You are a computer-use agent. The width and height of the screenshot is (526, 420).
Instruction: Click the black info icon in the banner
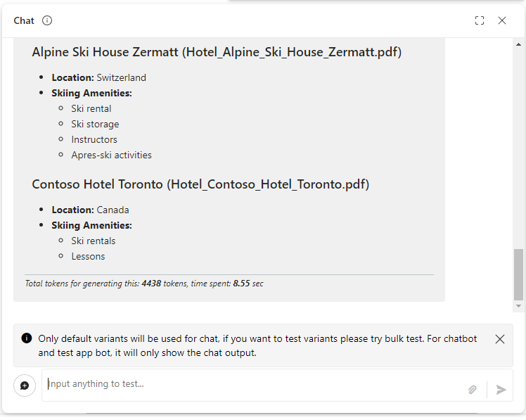point(27,338)
